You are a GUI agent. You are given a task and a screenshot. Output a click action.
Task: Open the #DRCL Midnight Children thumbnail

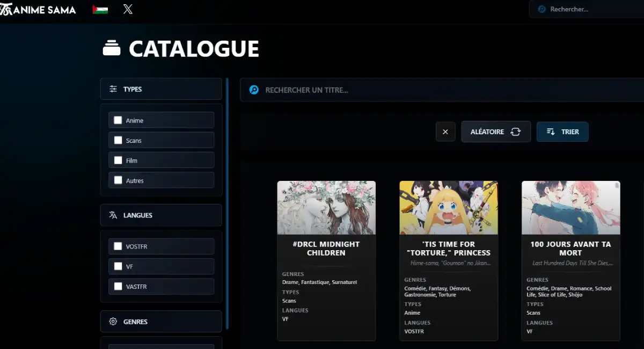(326, 208)
